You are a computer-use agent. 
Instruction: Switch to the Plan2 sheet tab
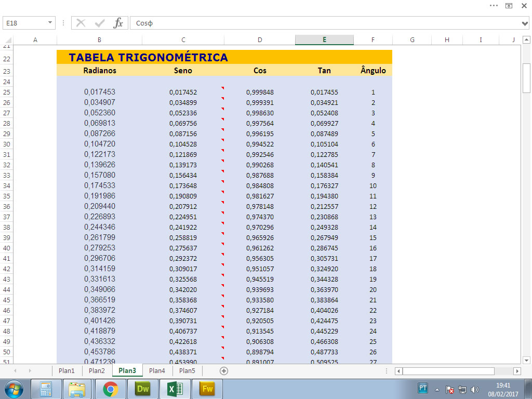pyautogui.click(x=97, y=371)
